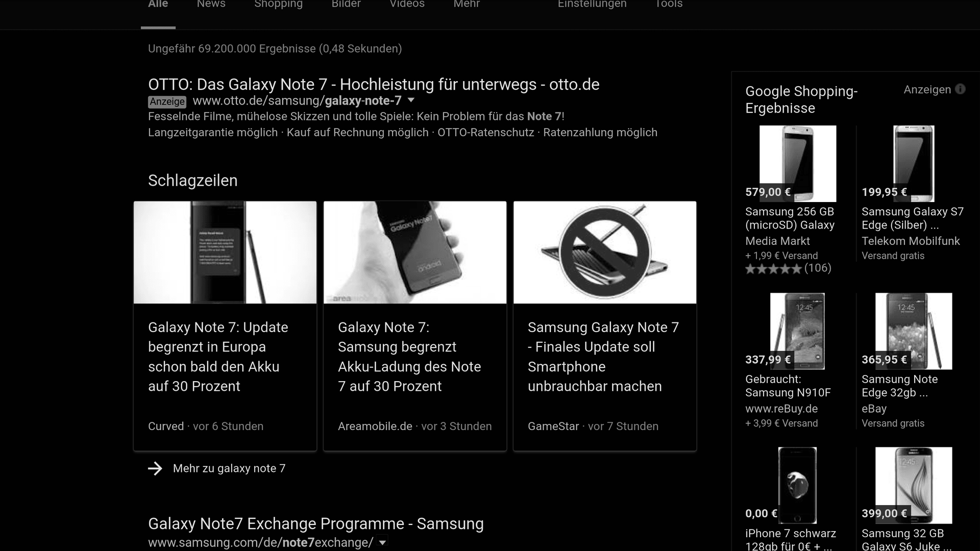Open Einstellungen menu

tap(592, 4)
